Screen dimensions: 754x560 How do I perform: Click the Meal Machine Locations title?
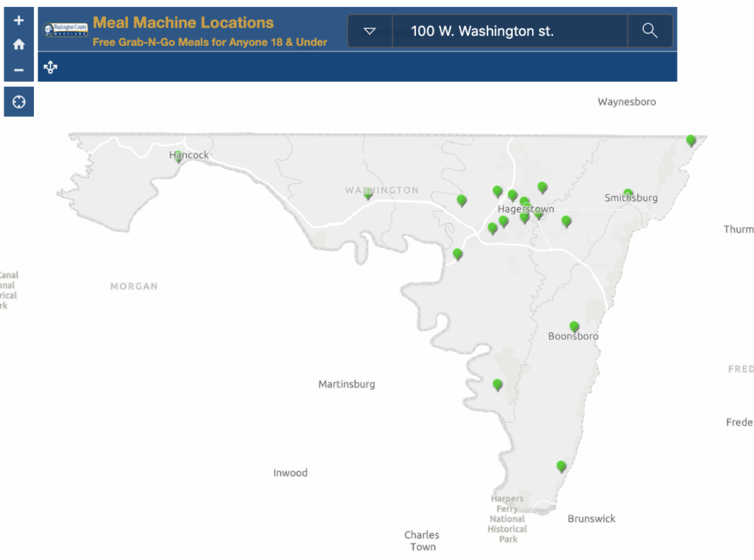(x=183, y=23)
